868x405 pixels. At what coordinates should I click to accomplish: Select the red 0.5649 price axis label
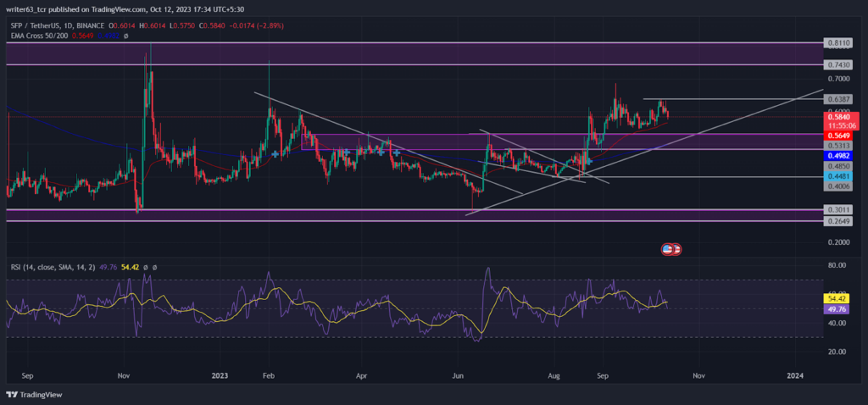[837, 136]
